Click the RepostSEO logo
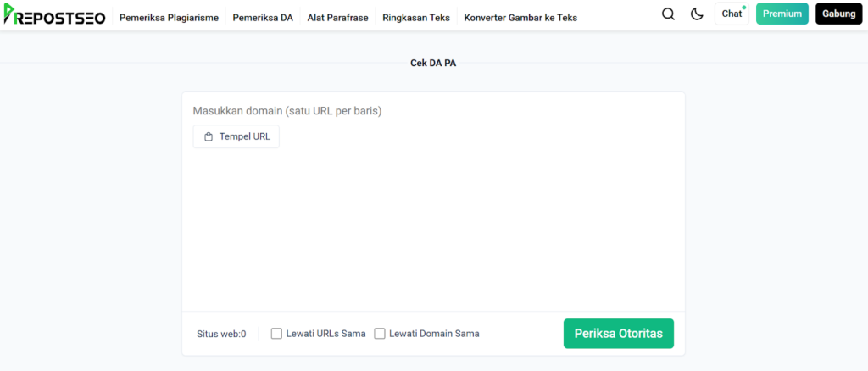 pos(53,14)
